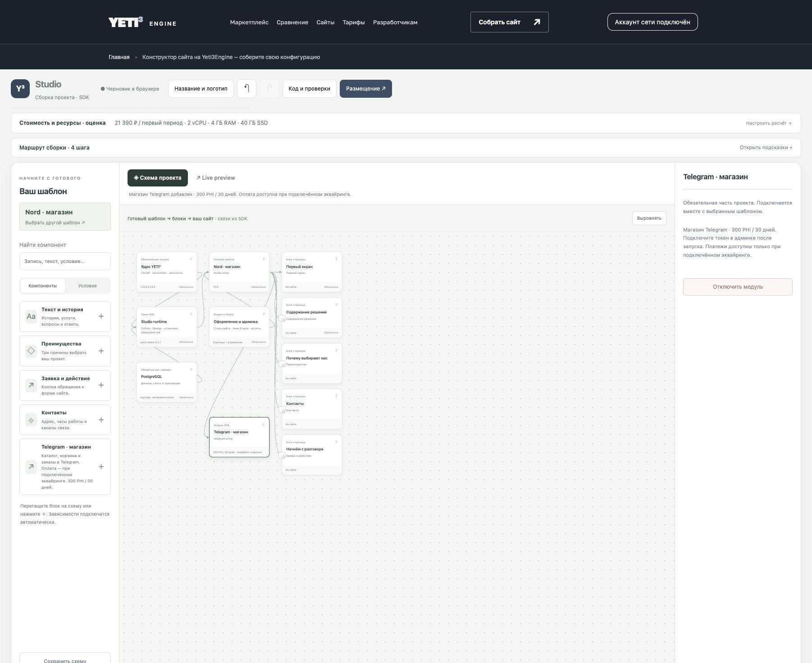Screen dimensions: 812x663
Task: Switch to the 'Компоненты' tab
Action: pos(43,286)
